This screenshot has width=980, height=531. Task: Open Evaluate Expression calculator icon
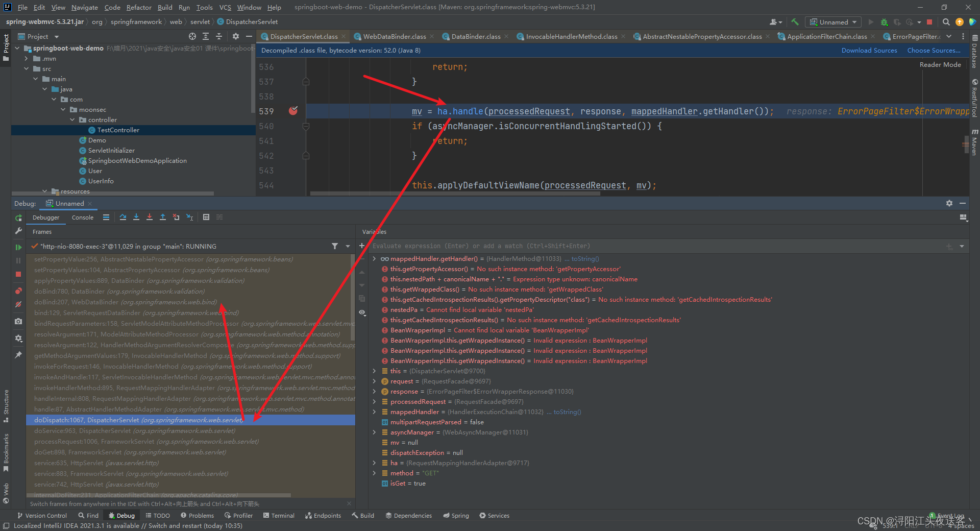[206, 217]
